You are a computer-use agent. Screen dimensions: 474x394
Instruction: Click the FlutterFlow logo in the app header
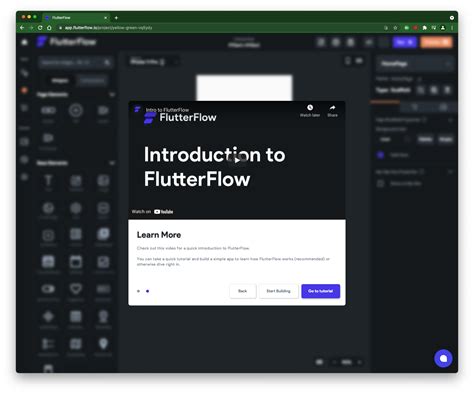(x=66, y=42)
